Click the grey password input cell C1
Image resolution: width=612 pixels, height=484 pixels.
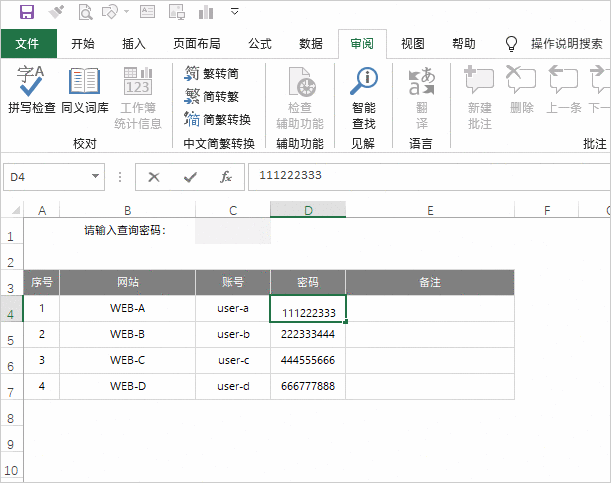[x=233, y=231]
